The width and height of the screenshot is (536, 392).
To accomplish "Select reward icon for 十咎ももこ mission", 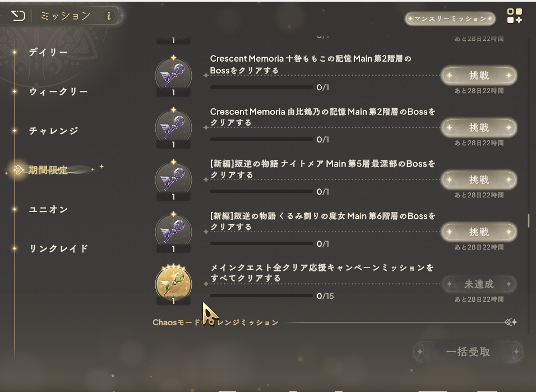I will tap(174, 75).
